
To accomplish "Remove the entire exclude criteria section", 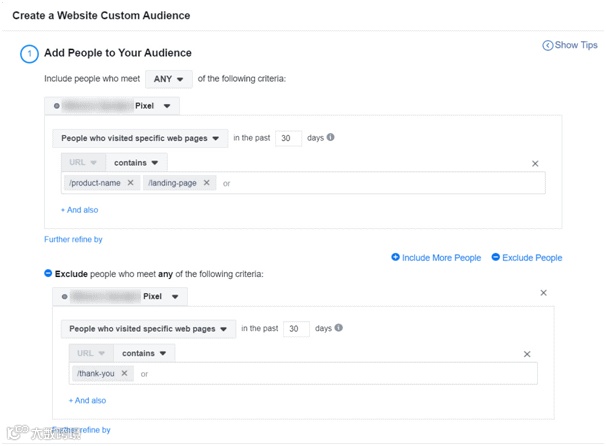I will pyautogui.click(x=543, y=293).
